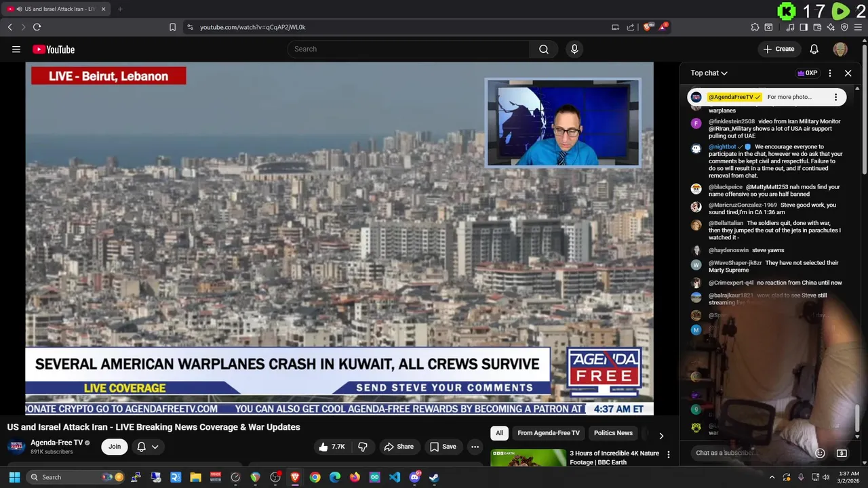868x488 pixels.
Task: Dislike the video with thumbs down
Action: 363,447
